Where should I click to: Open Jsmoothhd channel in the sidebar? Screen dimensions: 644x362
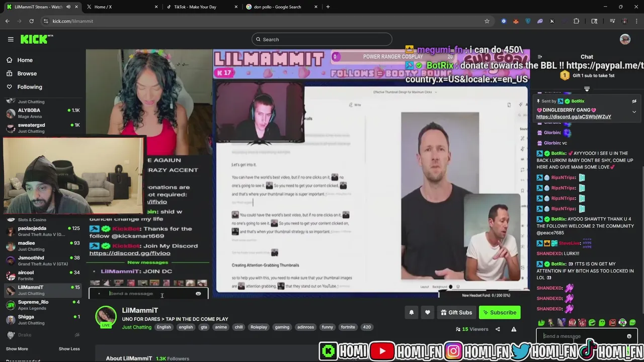pos(43,260)
